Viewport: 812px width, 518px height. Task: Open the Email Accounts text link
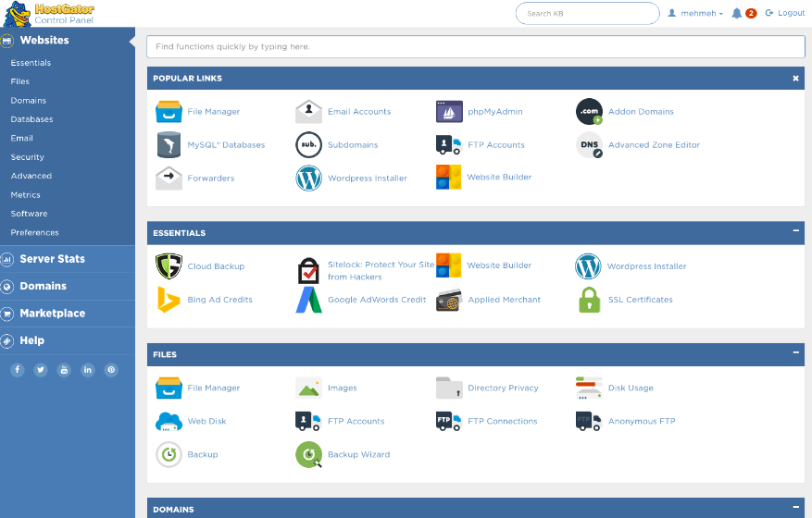tap(359, 112)
